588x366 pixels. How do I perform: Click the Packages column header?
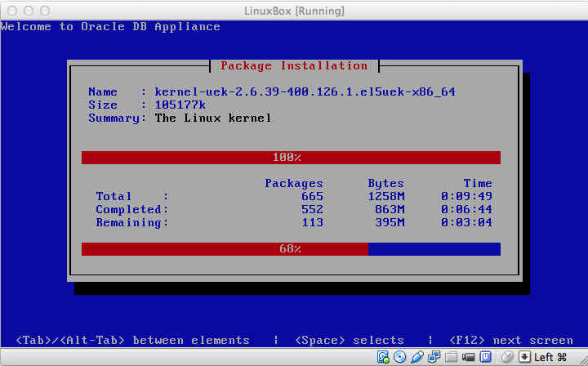pos(294,183)
